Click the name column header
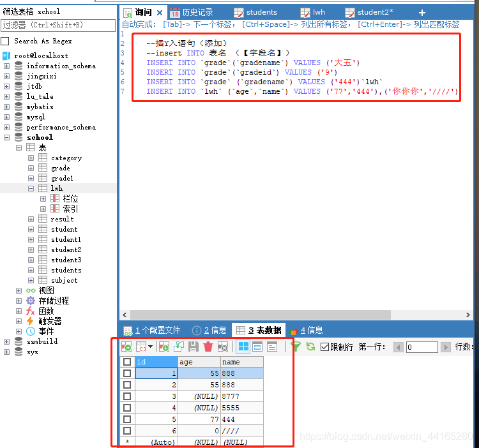 click(242, 362)
